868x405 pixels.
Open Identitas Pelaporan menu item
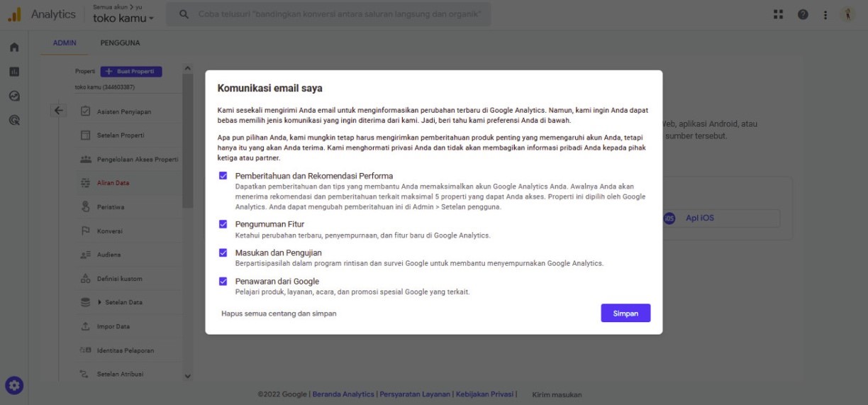pos(124,350)
